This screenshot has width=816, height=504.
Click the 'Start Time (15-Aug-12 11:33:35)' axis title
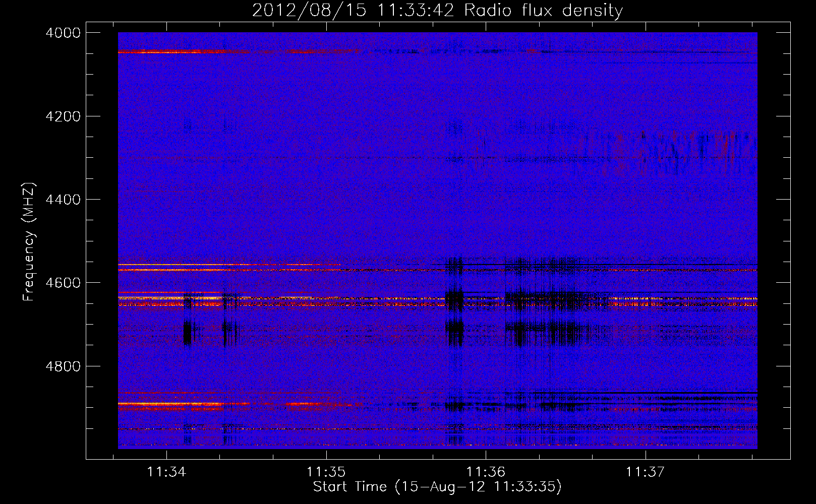pos(437,487)
